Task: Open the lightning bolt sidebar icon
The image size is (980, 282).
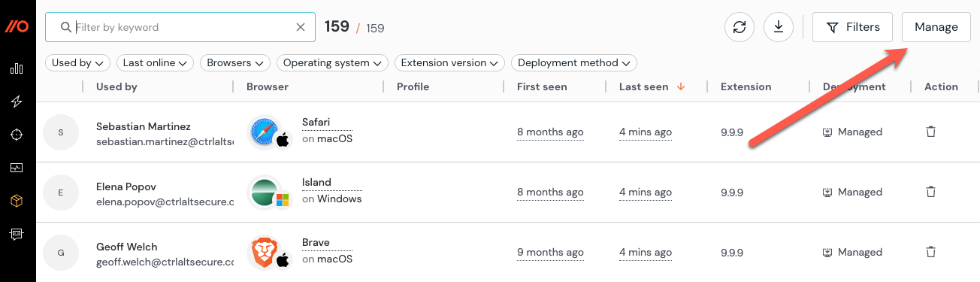Action: click(17, 102)
